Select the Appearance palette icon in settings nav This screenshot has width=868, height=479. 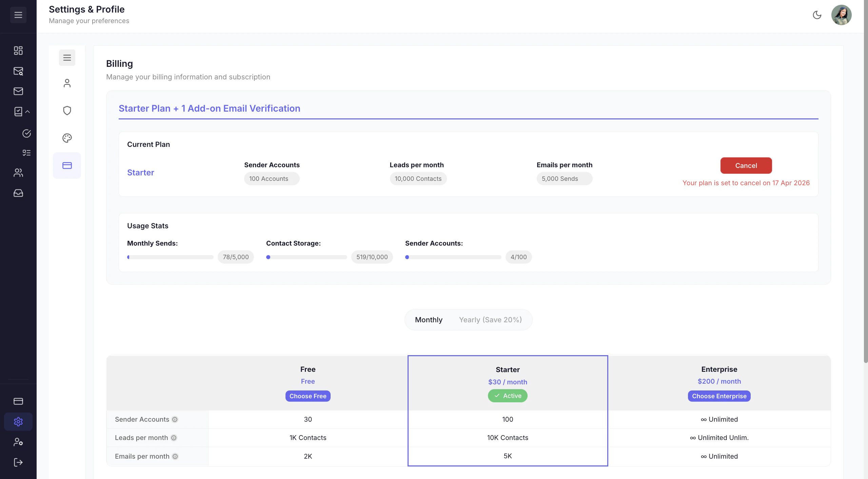coord(67,138)
